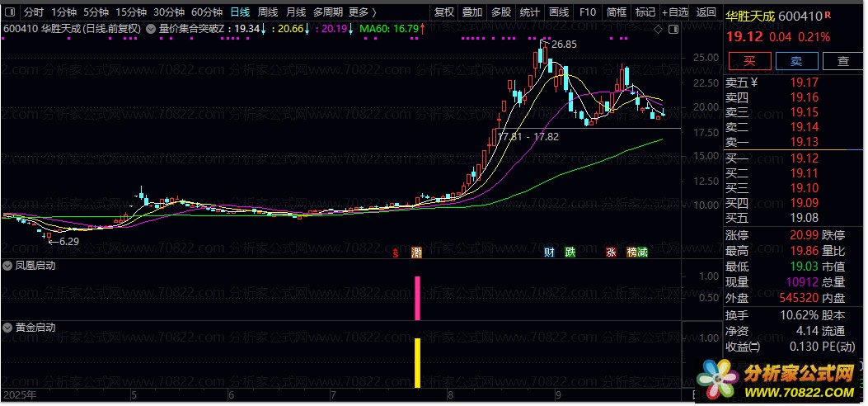This screenshot has height=406, width=868.
Task: Click the 买五 price 19.08
Action: (x=804, y=218)
